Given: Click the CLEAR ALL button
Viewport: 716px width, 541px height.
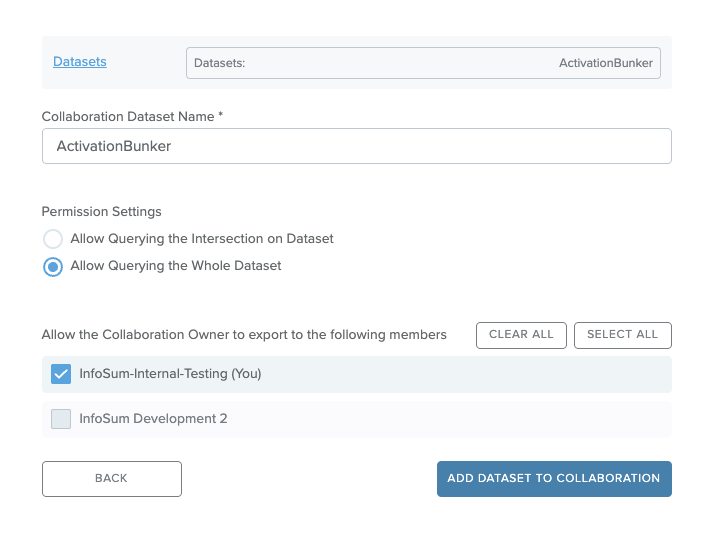Looking at the screenshot, I should pyautogui.click(x=521, y=335).
